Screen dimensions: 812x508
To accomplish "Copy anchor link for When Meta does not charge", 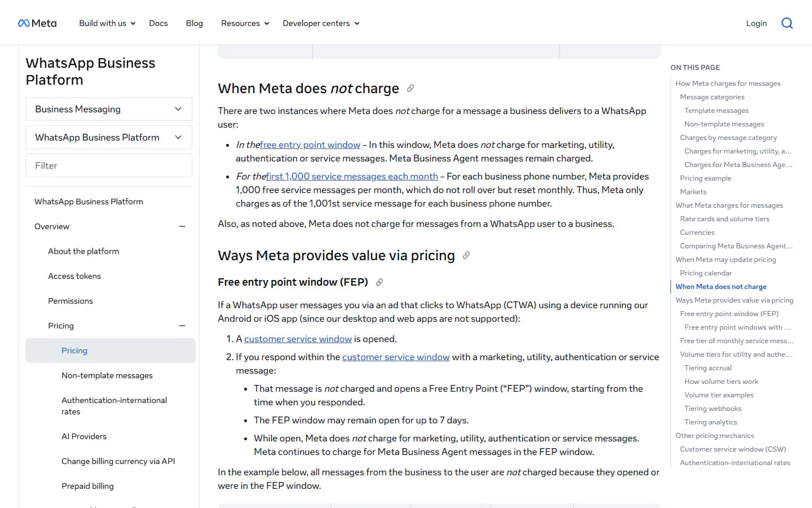I will point(411,88).
